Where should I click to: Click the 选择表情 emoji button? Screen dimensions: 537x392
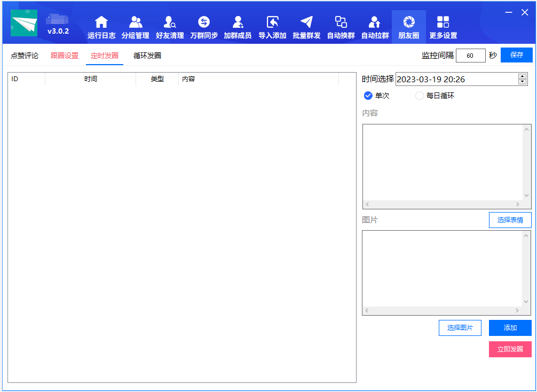510,220
